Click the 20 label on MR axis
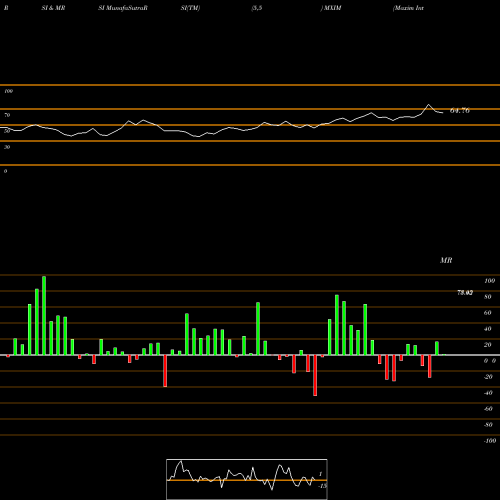Screen dimensions: 500x500 [488, 345]
